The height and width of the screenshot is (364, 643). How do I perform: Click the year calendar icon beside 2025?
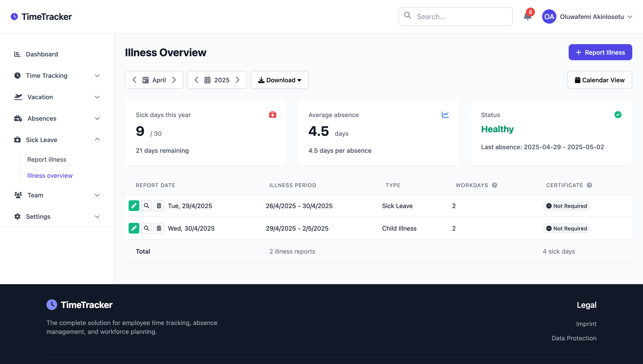point(207,80)
